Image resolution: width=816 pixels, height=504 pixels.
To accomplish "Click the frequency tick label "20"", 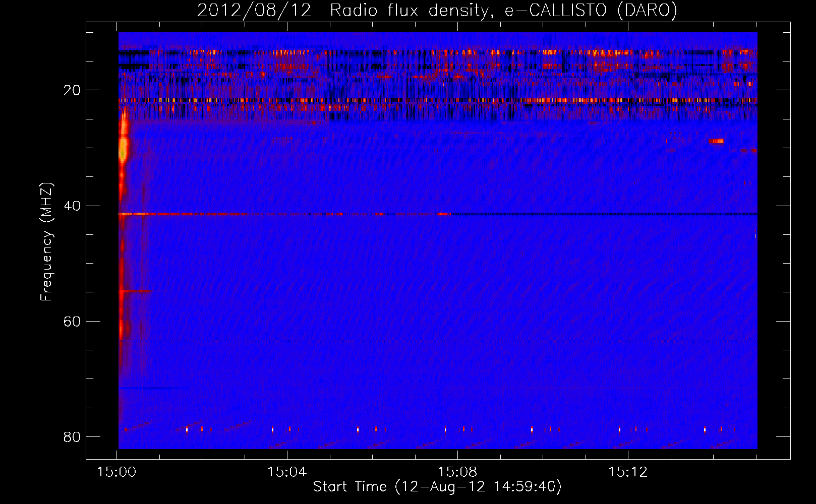I will coord(72,90).
